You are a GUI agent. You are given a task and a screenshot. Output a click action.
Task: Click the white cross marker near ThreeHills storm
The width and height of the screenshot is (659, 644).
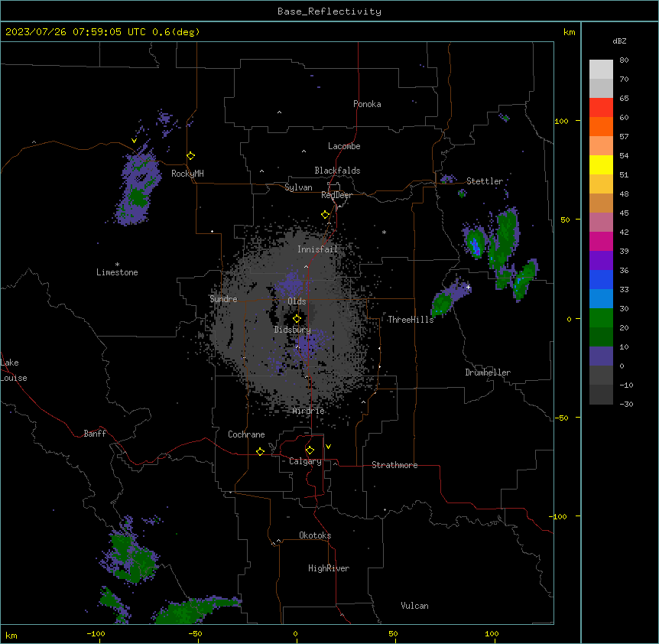(468, 287)
